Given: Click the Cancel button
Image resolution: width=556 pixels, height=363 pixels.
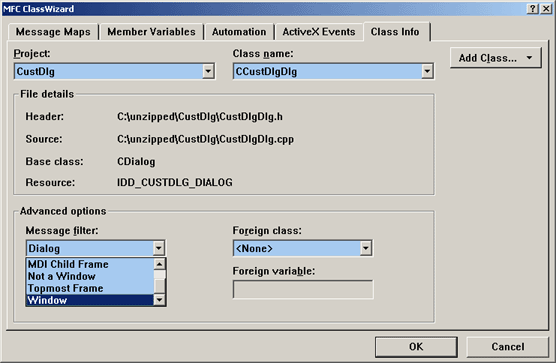Looking at the screenshot, I should pos(507,347).
